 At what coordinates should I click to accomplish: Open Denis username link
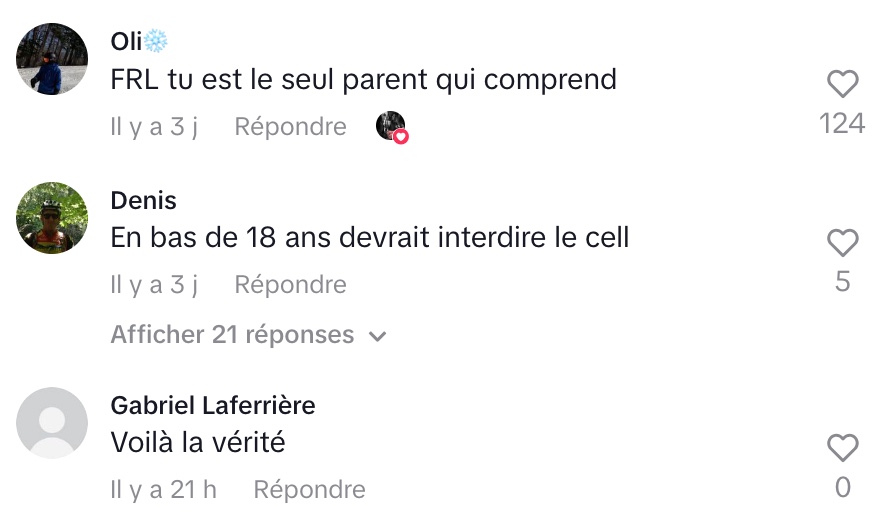pyautogui.click(x=143, y=201)
